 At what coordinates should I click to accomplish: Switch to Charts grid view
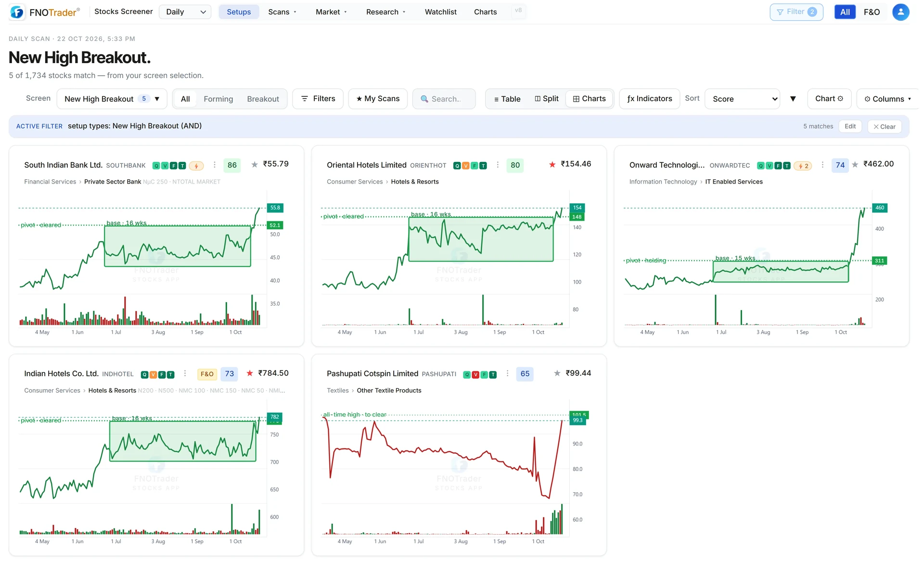589,99
